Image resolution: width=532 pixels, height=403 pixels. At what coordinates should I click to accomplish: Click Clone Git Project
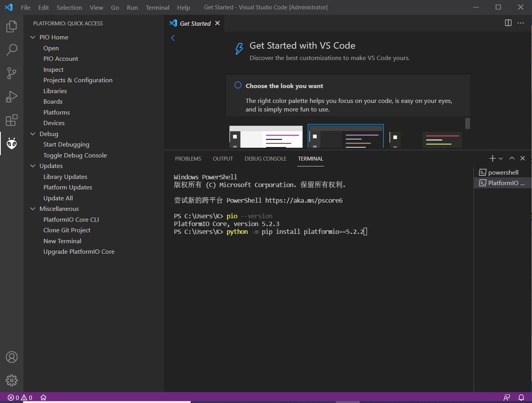click(67, 230)
